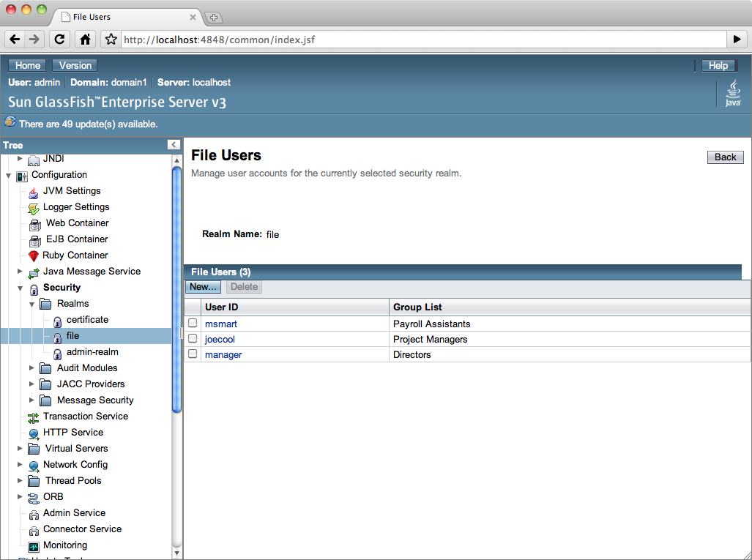Open the Version info button
Screen dimensions: 752x560
tap(75, 65)
